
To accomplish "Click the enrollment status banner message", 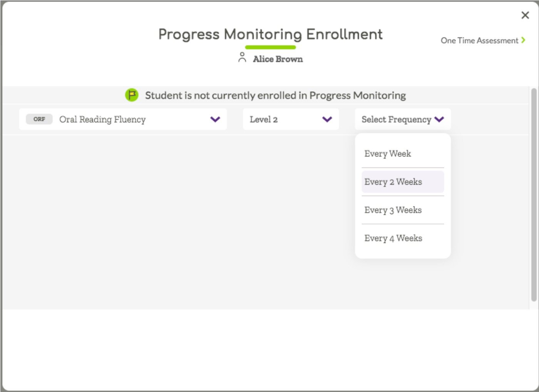I will [x=275, y=95].
